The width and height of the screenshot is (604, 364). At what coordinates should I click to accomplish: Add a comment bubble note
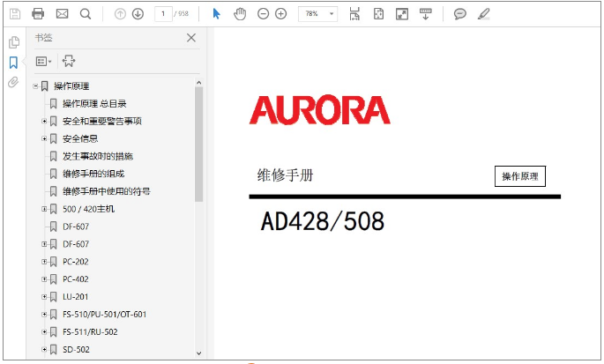[460, 14]
